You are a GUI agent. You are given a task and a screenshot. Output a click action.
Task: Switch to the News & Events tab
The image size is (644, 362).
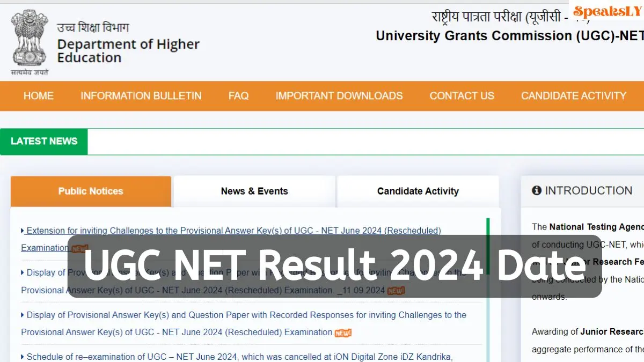click(x=254, y=191)
